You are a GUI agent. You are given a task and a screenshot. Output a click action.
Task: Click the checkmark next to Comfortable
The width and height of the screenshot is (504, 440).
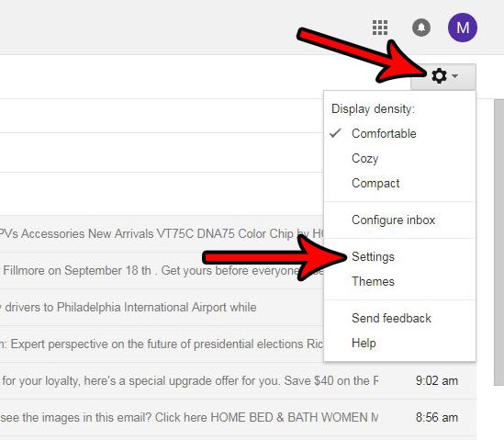335,133
